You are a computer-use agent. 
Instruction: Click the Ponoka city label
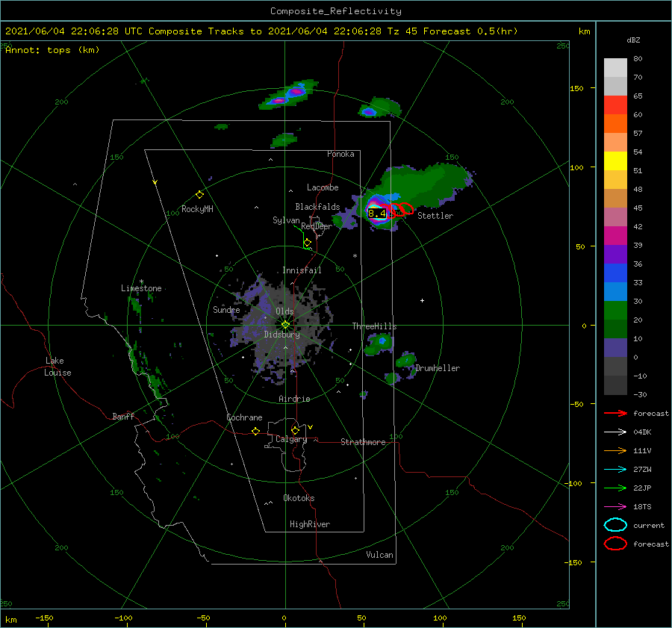tap(340, 154)
